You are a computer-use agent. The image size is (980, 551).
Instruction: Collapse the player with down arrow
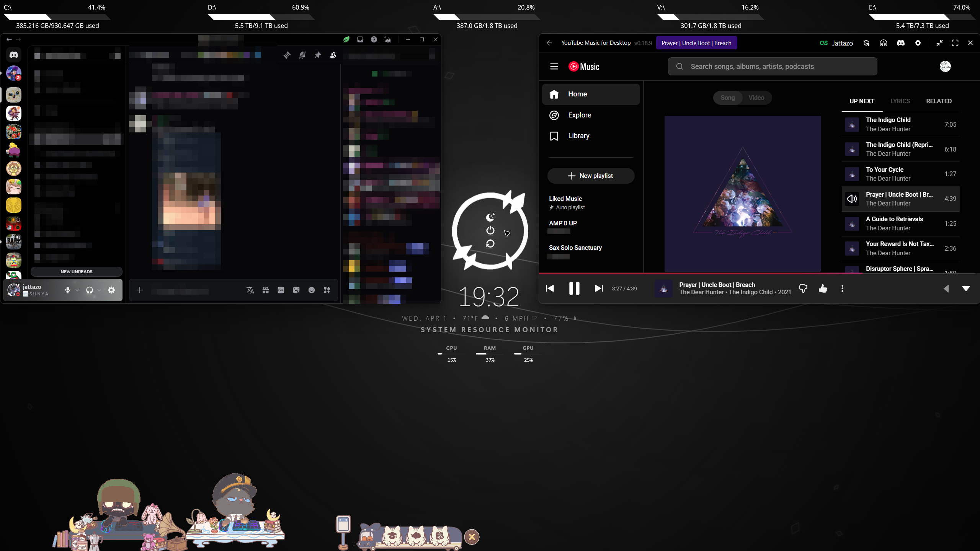[966, 289]
